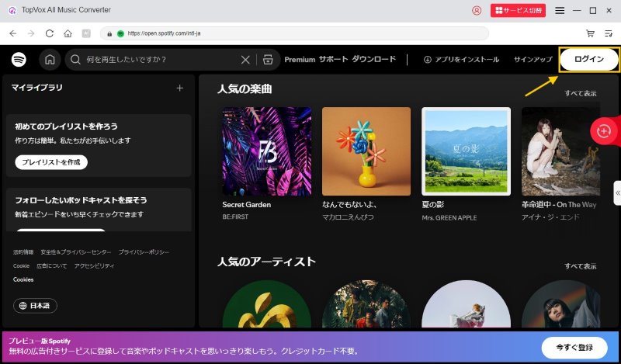Click プライバシーポリシー link

[x=144, y=252]
